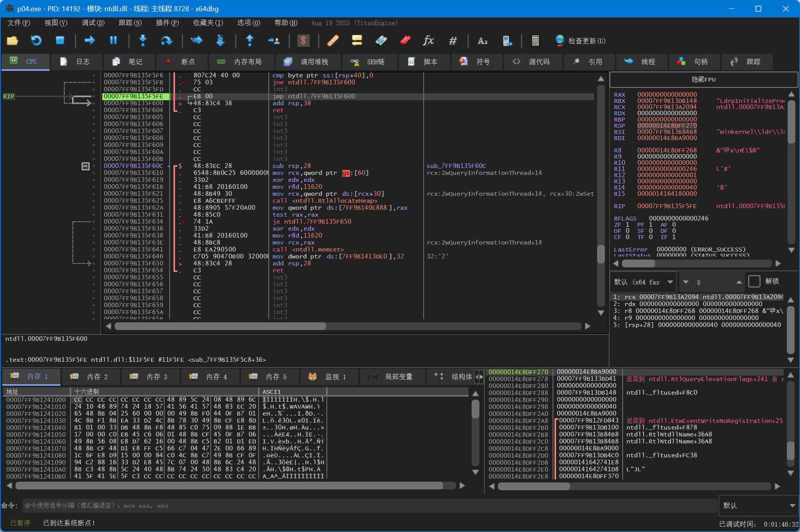Open the calling convention 默认 (x64 fastcall) dropdown
This screenshot has width=800, height=532.
[x=644, y=282]
